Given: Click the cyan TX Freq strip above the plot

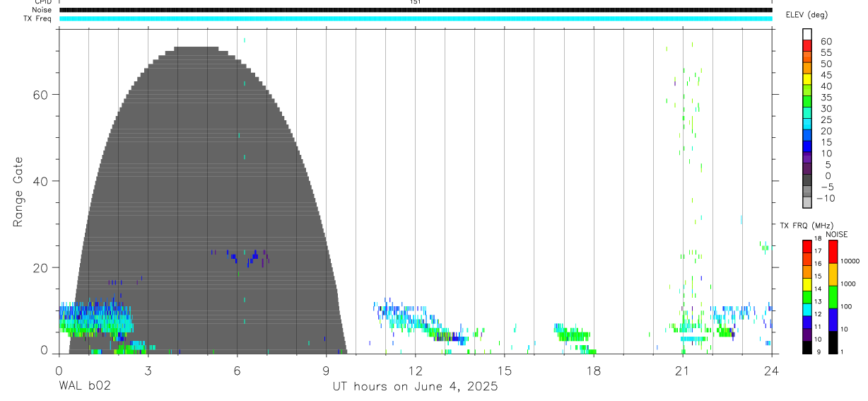Looking at the screenshot, I should click(416, 18).
